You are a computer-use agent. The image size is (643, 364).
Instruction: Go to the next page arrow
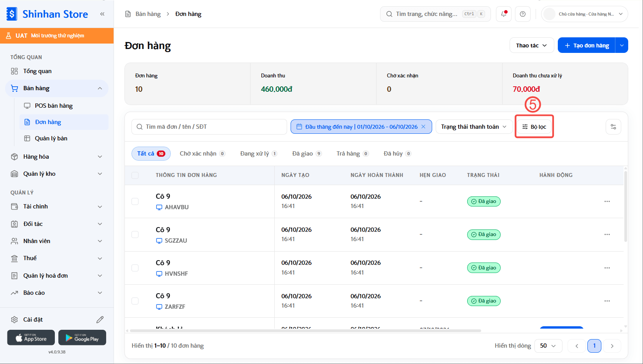tap(612, 346)
